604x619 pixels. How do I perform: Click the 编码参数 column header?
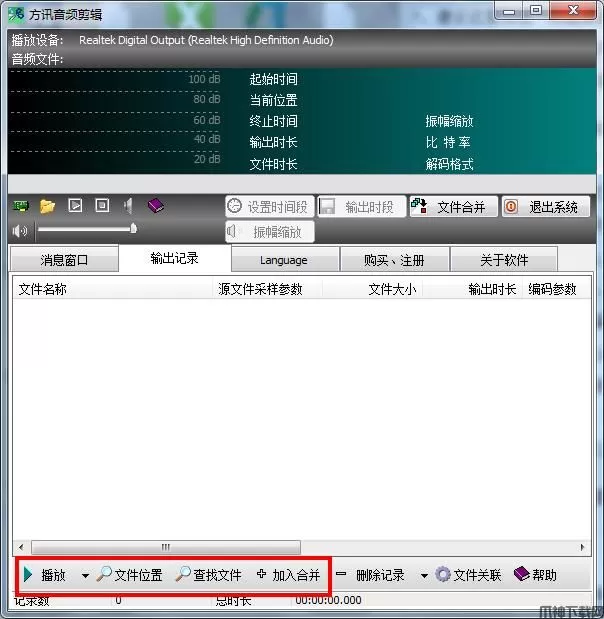pos(557,289)
